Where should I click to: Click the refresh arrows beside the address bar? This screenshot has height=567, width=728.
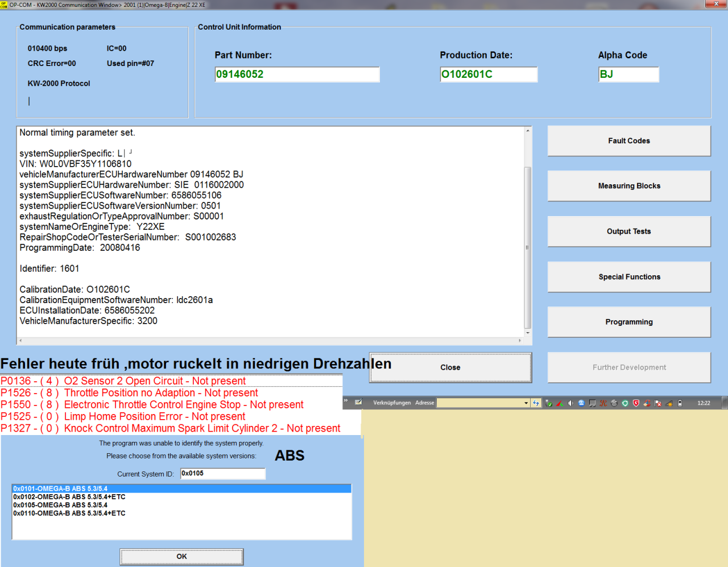tap(536, 403)
